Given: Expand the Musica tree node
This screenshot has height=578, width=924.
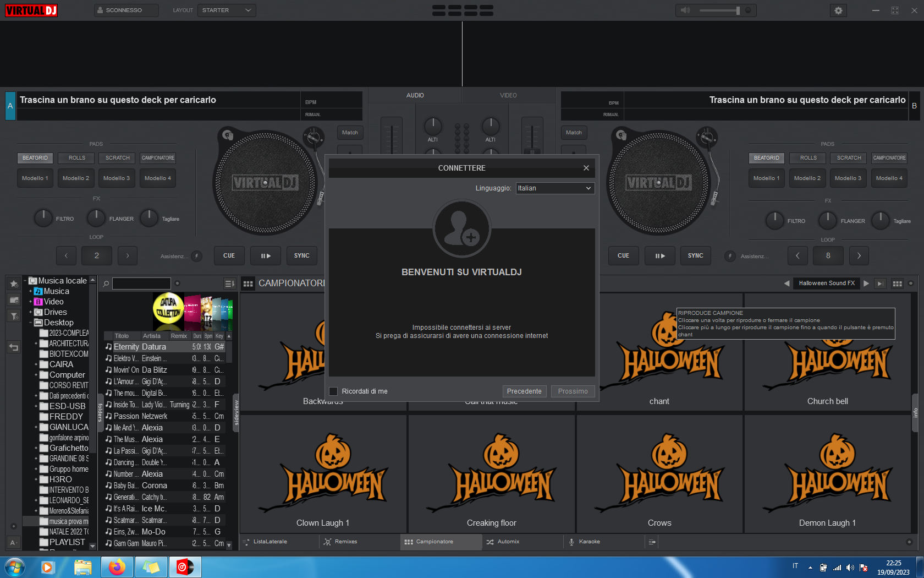Looking at the screenshot, I should (x=30, y=291).
